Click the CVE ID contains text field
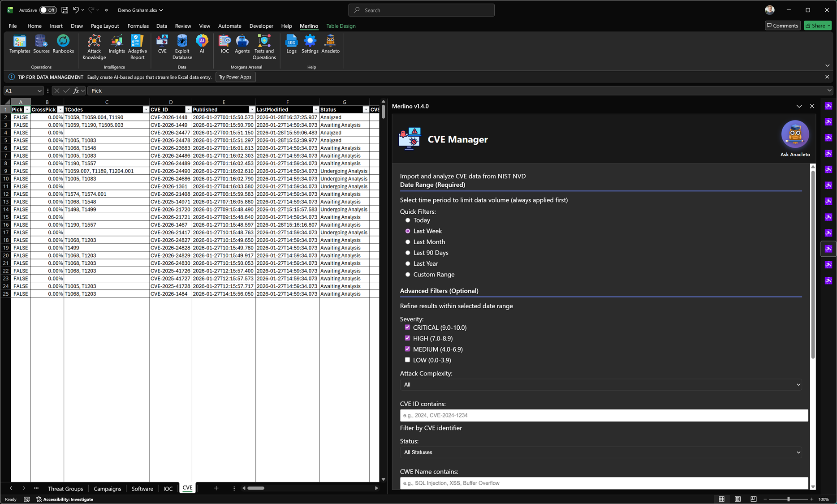Screen dimensions: 837x504 pyautogui.click(x=604, y=415)
